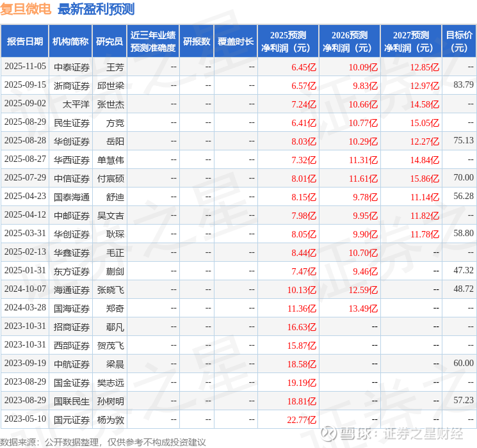Select 国泰海通 institution cell
The image size is (477, 448).
(x=72, y=197)
